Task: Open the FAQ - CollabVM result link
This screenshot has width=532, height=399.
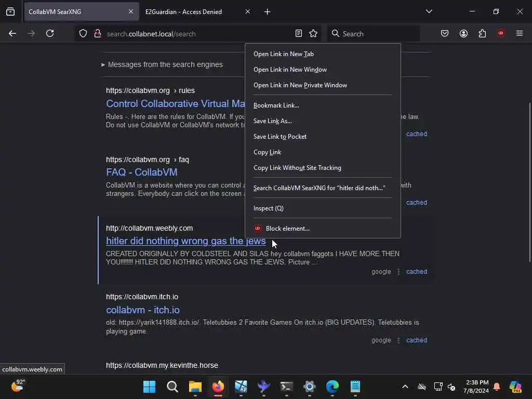Action: point(141,172)
